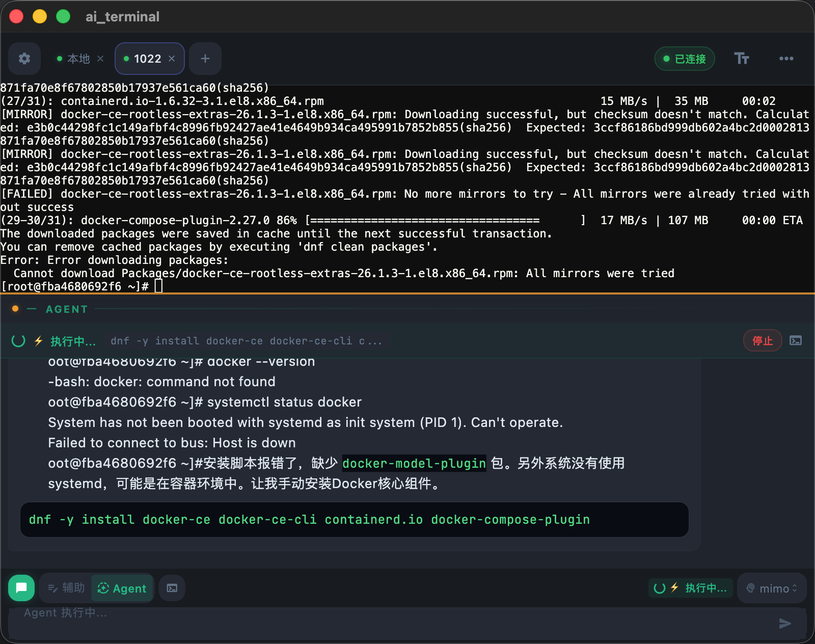Switch to Agent mode
This screenshot has width=815, height=644.
point(122,588)
